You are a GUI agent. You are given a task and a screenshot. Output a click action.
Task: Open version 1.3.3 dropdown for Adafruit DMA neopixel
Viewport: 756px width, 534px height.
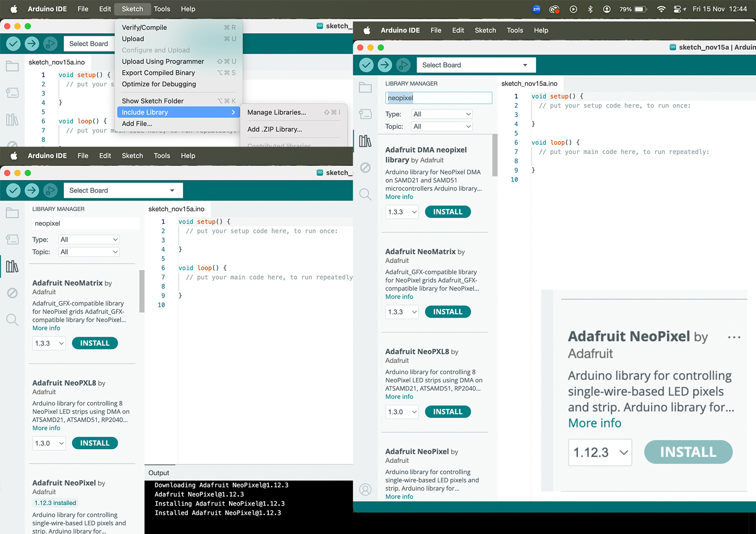[402, 212]
